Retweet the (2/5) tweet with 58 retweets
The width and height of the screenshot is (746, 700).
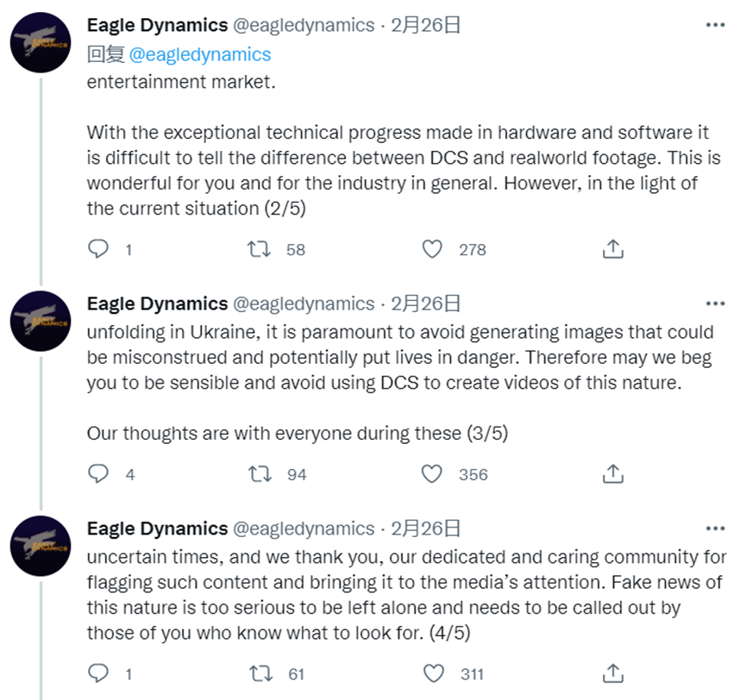(260, 249)
